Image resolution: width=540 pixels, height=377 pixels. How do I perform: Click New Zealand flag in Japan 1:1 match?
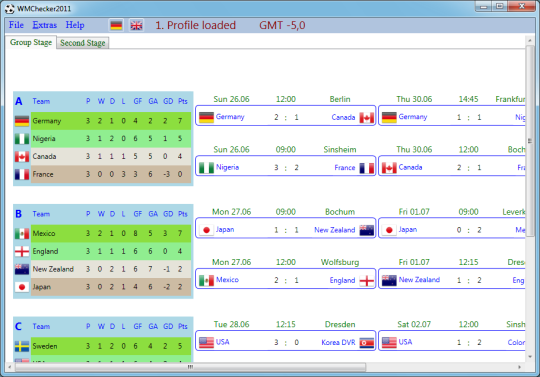click(366, 230)
